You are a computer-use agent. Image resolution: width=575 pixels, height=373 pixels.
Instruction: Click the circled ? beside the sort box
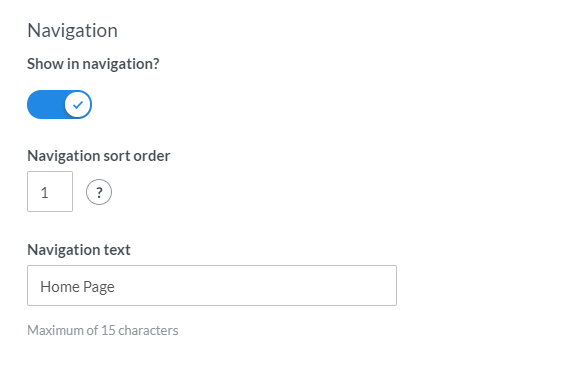pos(99,192)
